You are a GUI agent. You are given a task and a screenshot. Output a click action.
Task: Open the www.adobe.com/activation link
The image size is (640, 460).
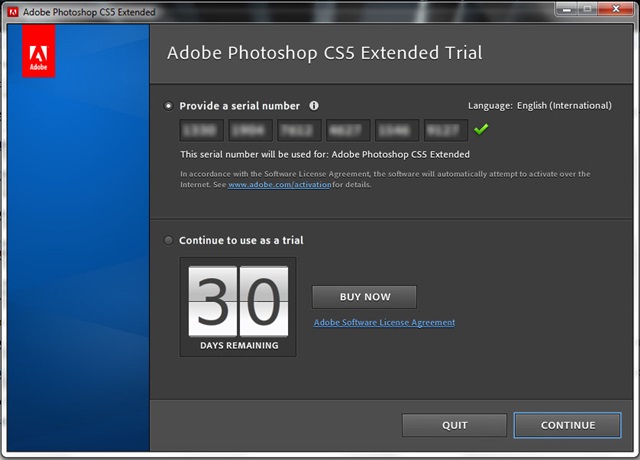280,184
